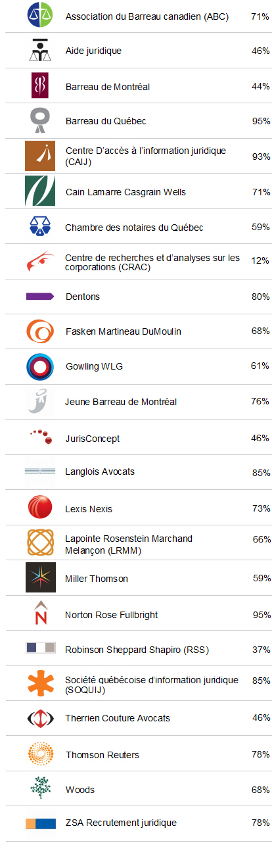Image resolution: width=272 pixels, height=868 pixels.
Task: Click the Woods green tree logo
Action: 40,788
